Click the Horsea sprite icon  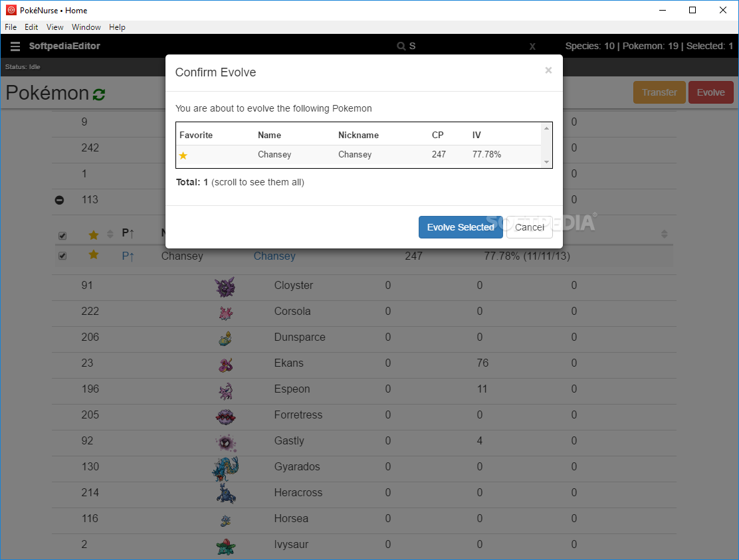226,520
